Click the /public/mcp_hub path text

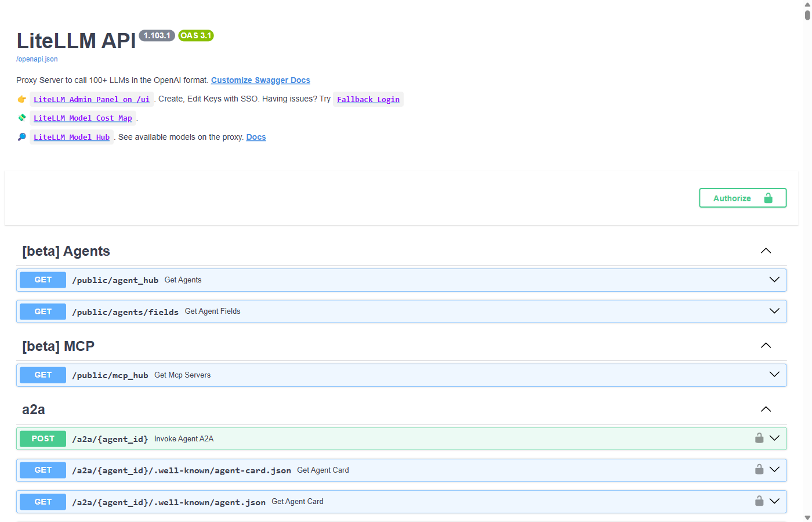[x=110, y=375]
